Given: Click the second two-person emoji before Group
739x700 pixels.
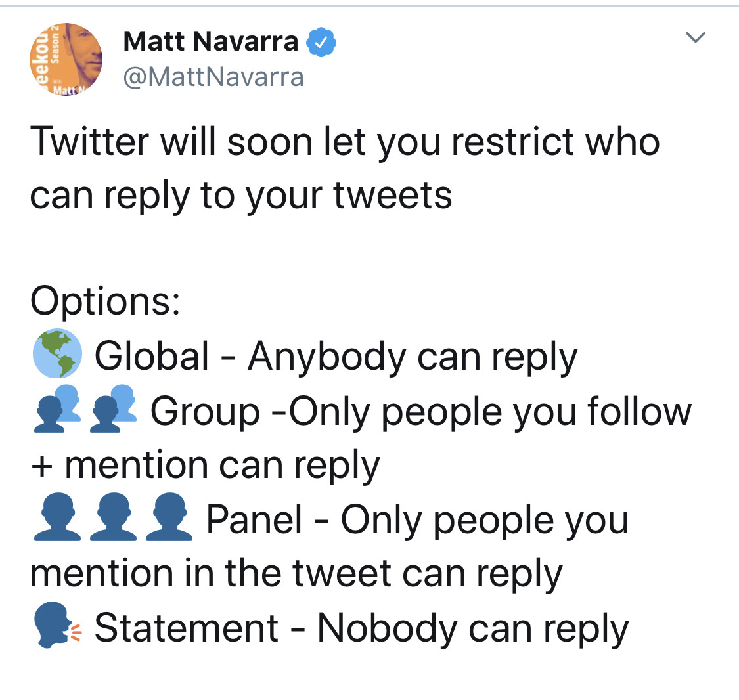Looking at the screenshot, I should click(x=113, y=410).
